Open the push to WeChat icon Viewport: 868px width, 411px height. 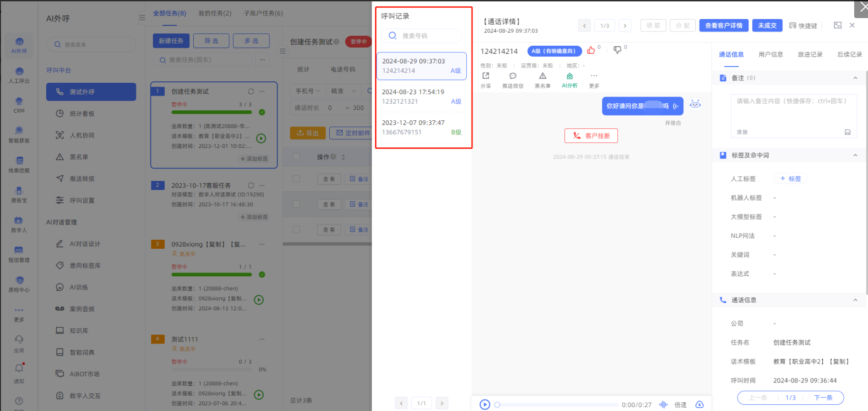click(x=513, y=76)
